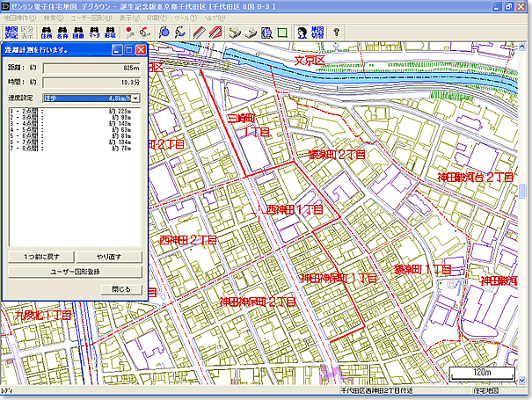The height and width of the screenshot is (400, 532).
Task: Click the 九段北 1丁目 map label
Action: click(43, 316)
